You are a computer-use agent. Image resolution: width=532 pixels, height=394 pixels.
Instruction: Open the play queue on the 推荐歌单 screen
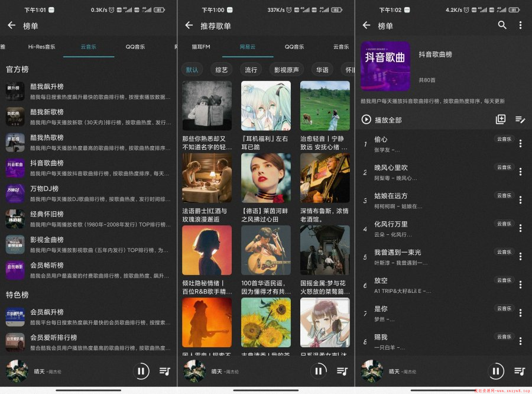coord(342,371)
